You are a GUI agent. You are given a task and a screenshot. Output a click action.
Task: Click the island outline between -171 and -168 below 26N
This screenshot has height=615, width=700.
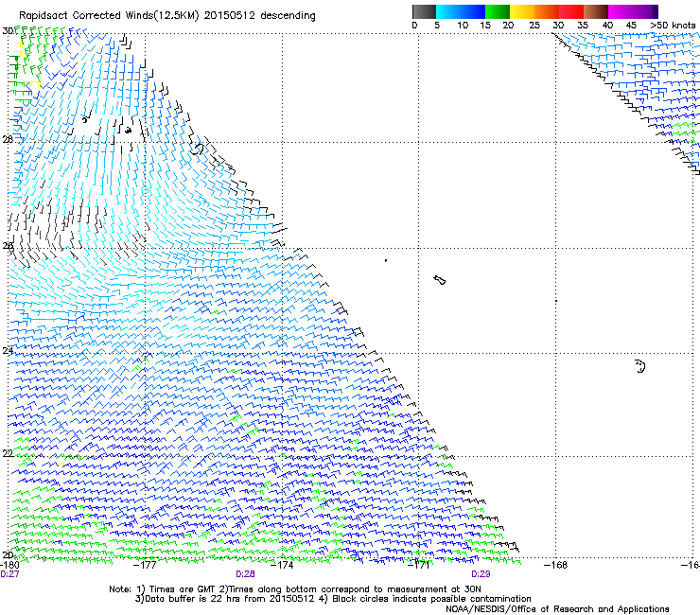(x=440, y=280)
